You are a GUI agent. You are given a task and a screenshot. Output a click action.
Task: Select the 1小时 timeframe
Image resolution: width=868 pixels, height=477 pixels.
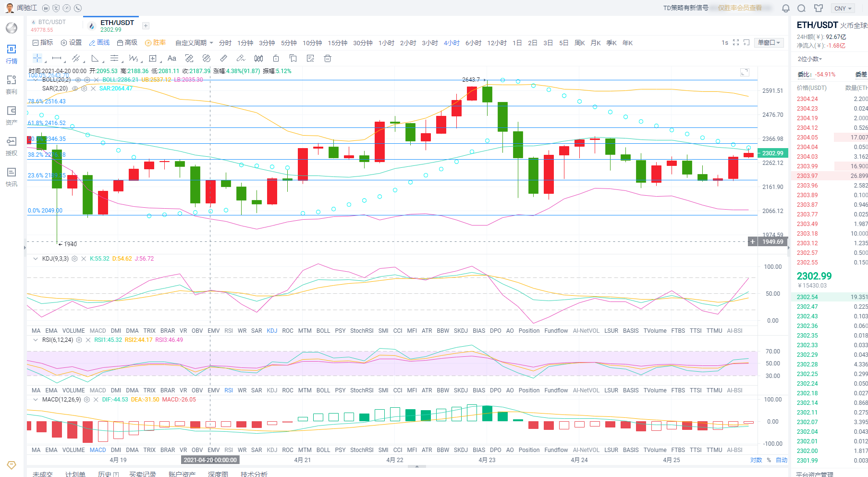click(x=386, y=43)
